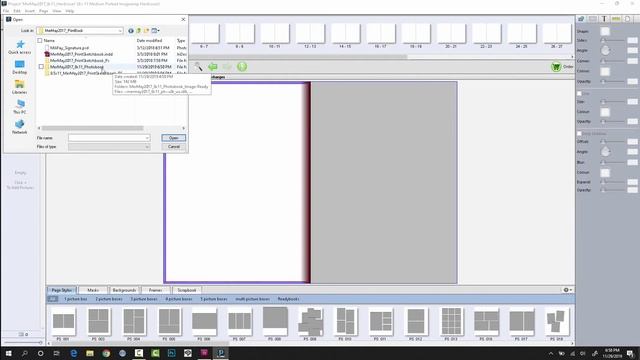Select the page-shaped properties tab icon
Screen dimensions: 640x360
point(627,19)
